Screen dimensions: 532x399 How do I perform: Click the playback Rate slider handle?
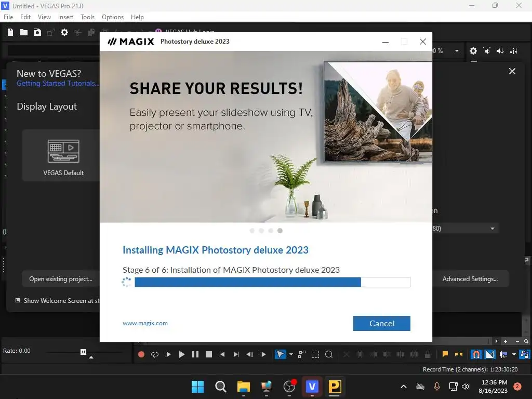[84, 352]
